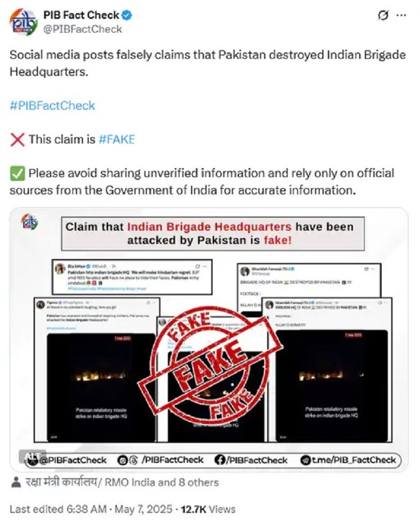The width and height of the screenshot is (420, 526).
Task: Open the #PIBFactCheck hashtag link
Action: (52, 106)
